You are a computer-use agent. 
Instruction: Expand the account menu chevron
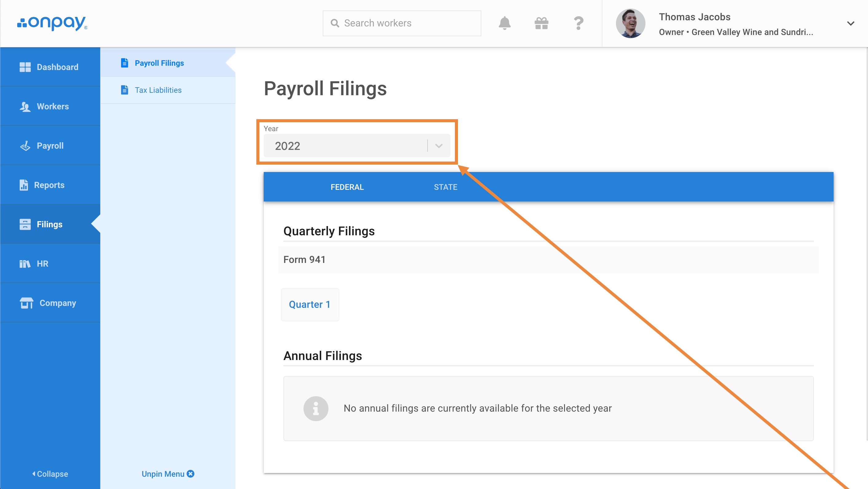click(851, 24)
